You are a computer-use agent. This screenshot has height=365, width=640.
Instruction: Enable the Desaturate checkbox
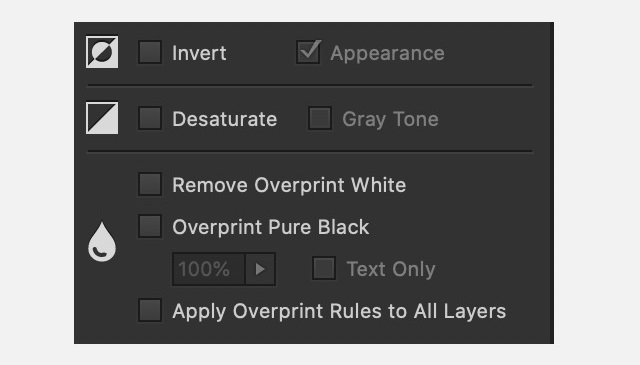click(x=150, y=118)
